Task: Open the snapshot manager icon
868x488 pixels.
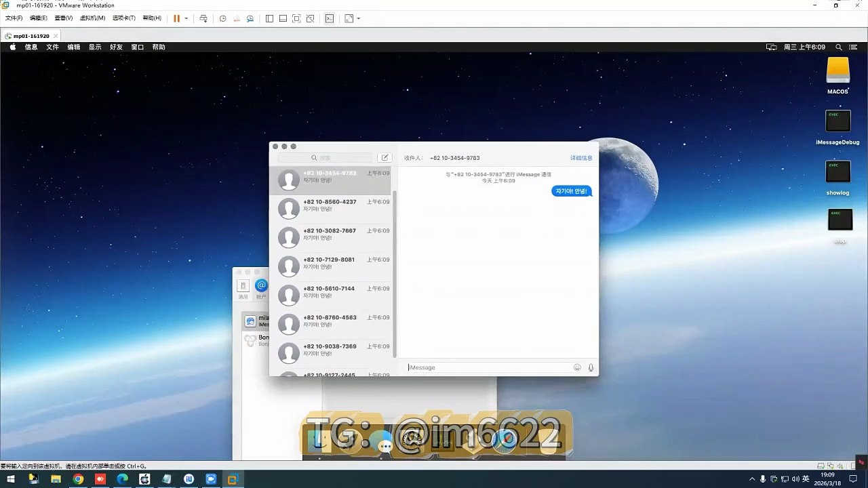Action: pos(250,18)
